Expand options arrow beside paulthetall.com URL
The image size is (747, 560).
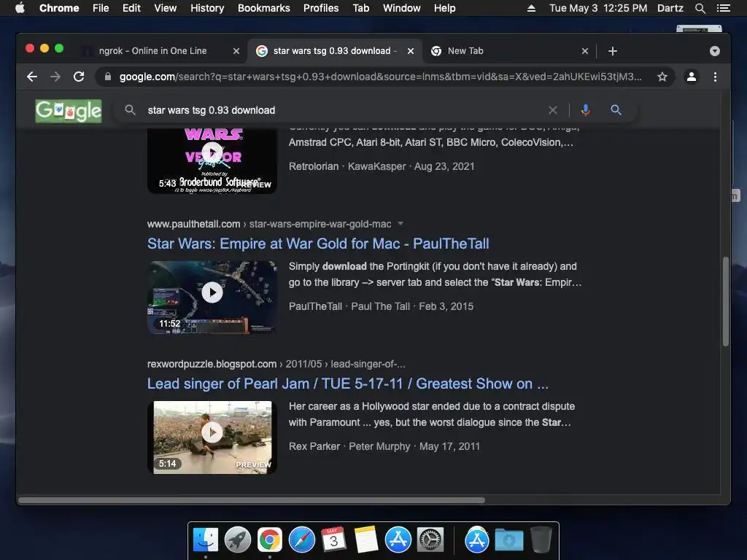coord(400,224)
